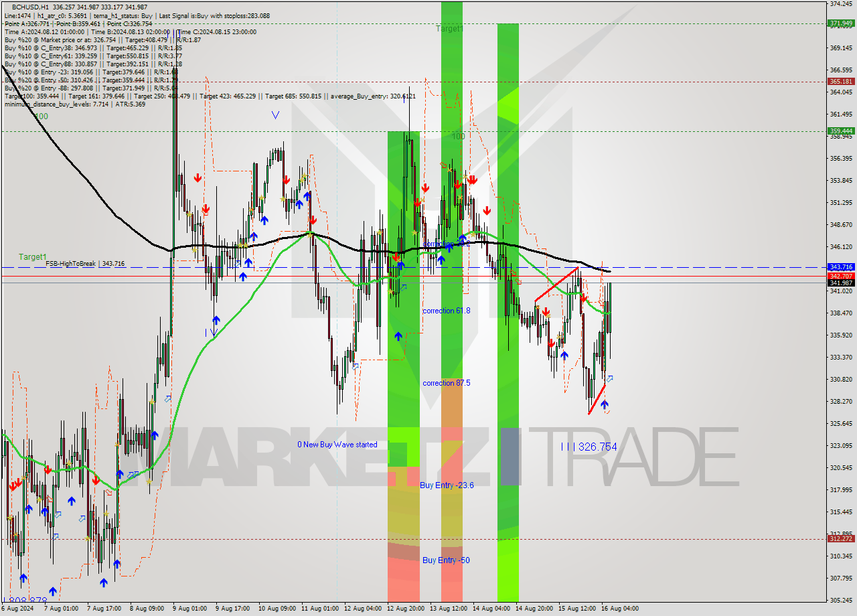857x616 pixels.
Task: Click 'Buy %20 @ Market price or at: 326.754'
Action: pos(59,40)
